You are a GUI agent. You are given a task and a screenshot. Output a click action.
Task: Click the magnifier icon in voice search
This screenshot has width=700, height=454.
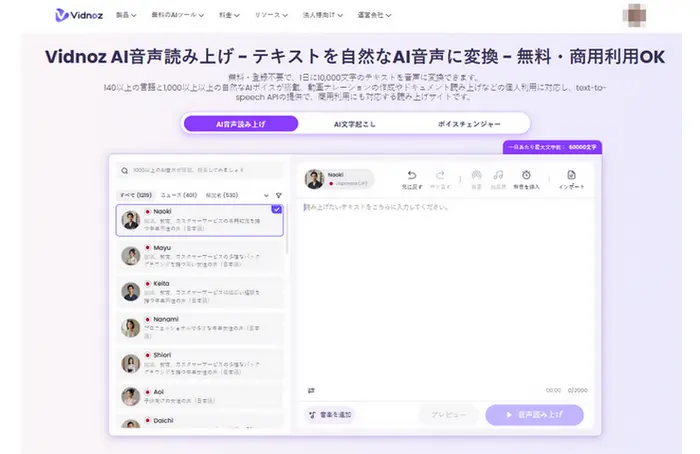coord(125,171)
